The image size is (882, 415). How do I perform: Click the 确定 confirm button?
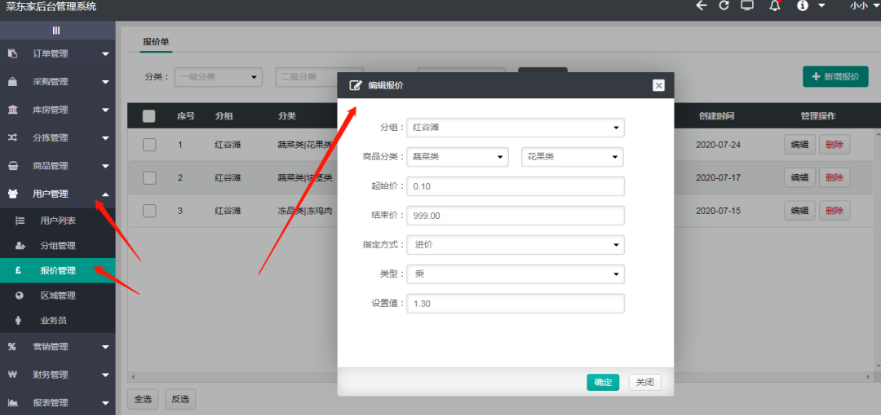(603, 382)
